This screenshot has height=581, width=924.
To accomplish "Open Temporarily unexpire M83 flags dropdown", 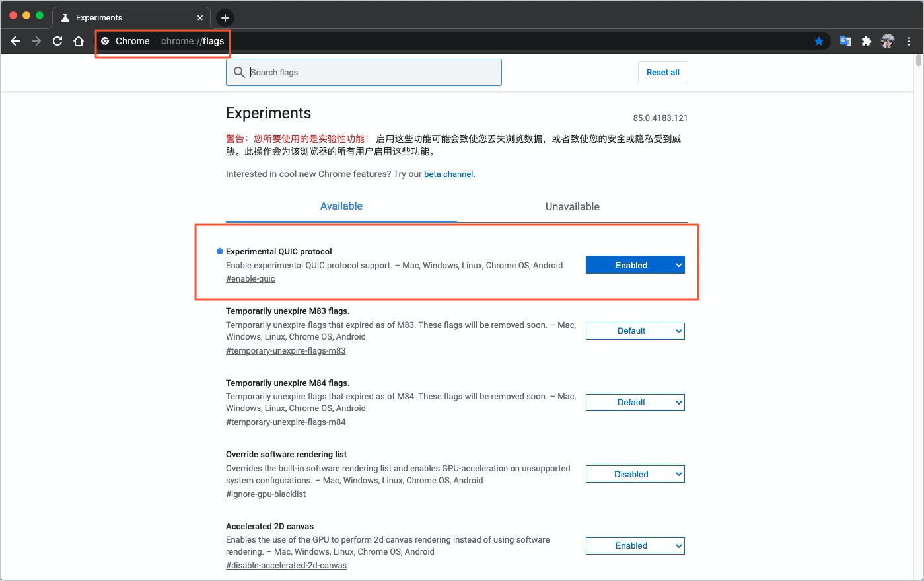I will click(635, 331).
